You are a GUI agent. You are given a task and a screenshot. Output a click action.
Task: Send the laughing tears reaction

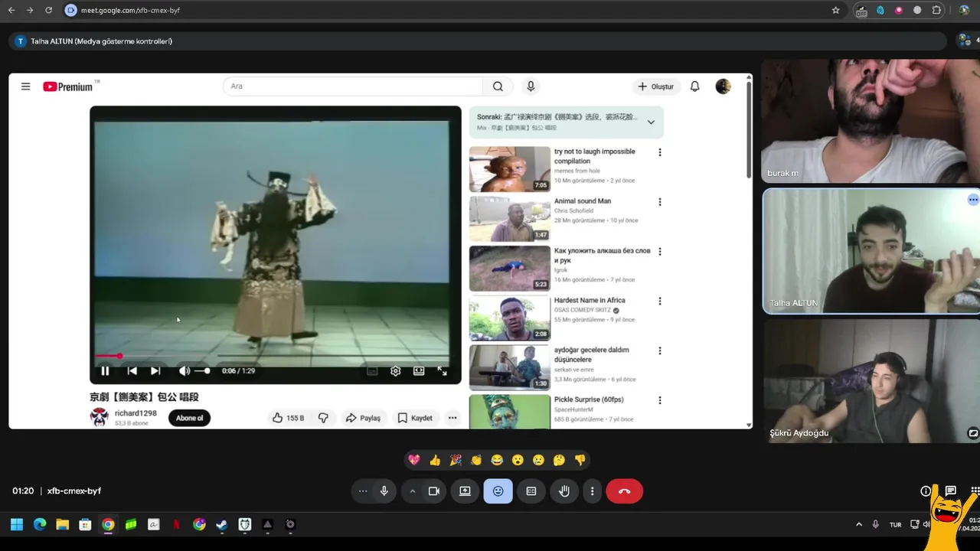497,460
